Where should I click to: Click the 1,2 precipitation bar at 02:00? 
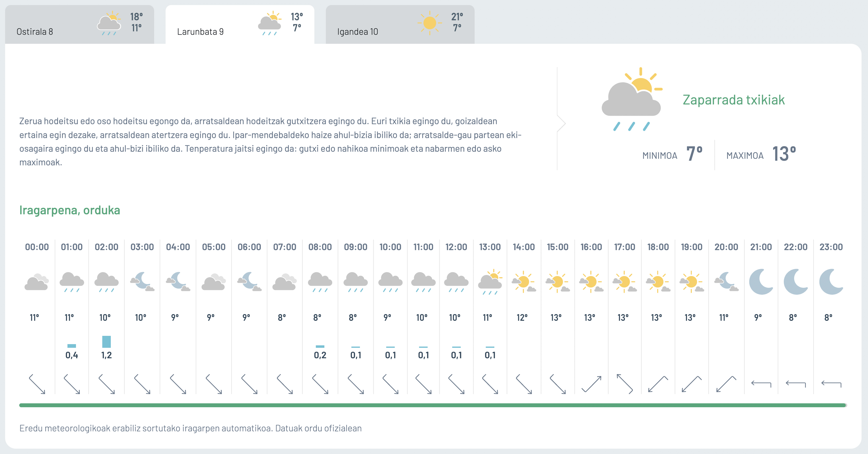[x=106, y=342]
